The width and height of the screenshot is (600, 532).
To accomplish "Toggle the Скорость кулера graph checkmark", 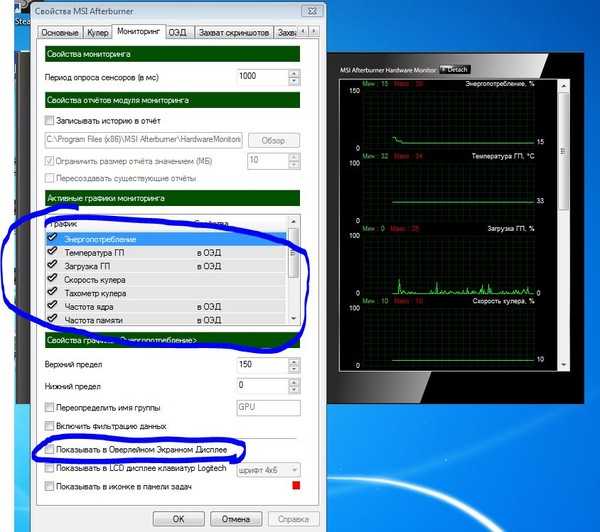I will (52, 278).
